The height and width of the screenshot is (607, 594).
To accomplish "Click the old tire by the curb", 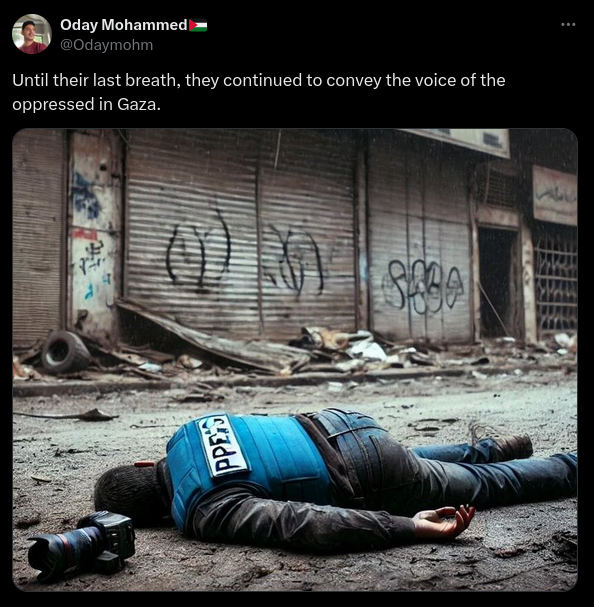I will [x=65, y=352].
